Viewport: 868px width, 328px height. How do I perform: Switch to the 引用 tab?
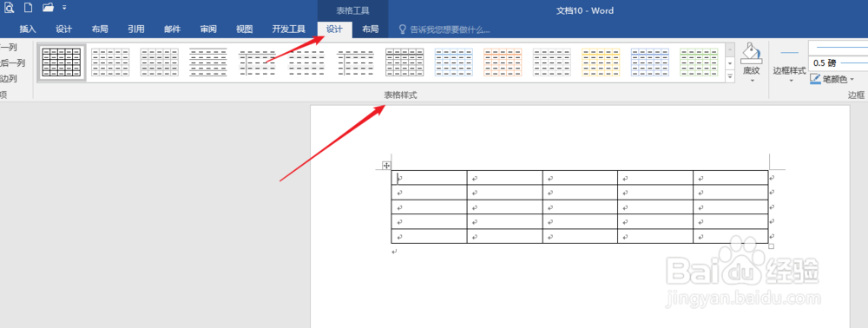click(136, 30)
